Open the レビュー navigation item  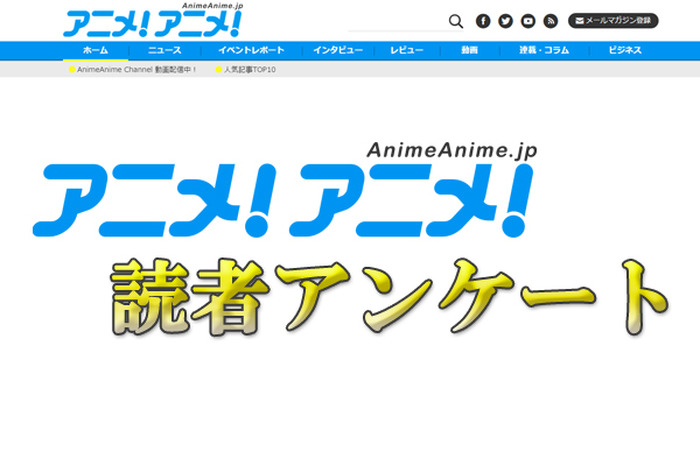(x=406, y=50)
